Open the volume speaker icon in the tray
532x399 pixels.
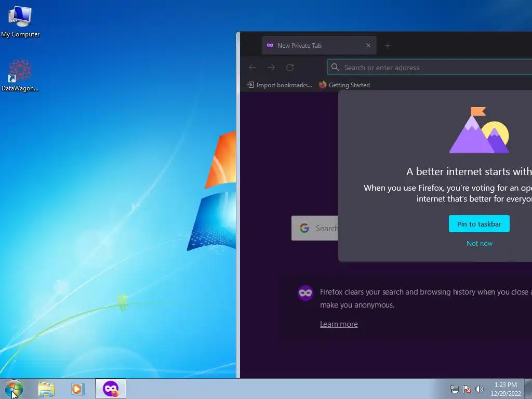pyautogui.click(x=480, y=389)
